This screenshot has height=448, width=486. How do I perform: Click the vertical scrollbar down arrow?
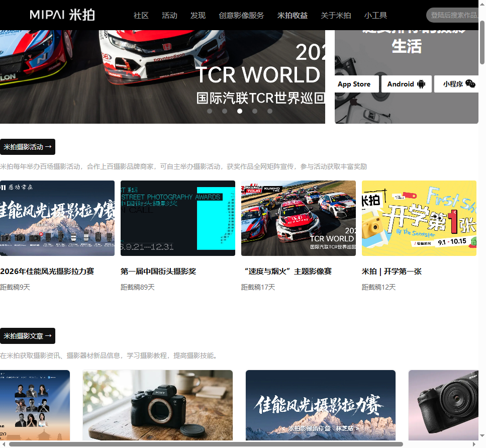click(482, 435)
